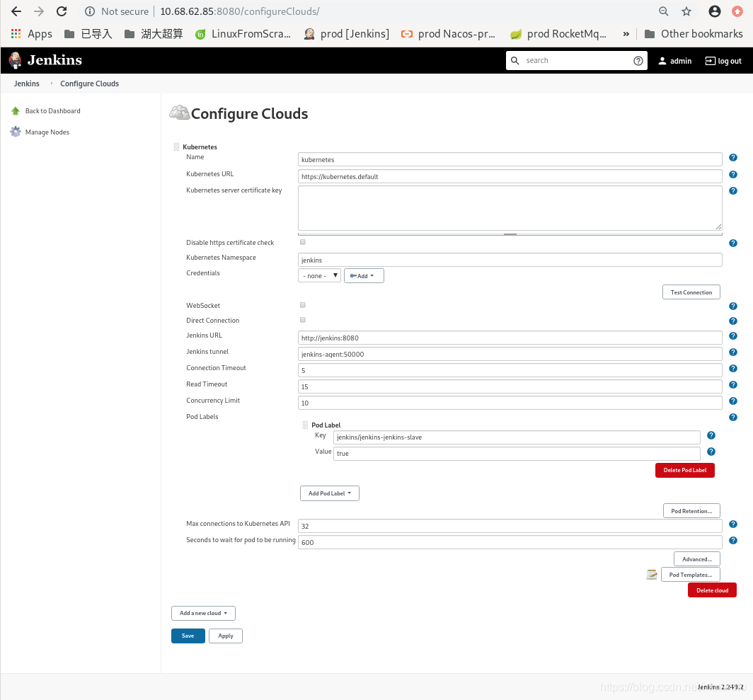Open help for WebSocket option
Image resolution: width=753 pixels, height=700 pixels.
pyautogui.click(x=733, y=306)
